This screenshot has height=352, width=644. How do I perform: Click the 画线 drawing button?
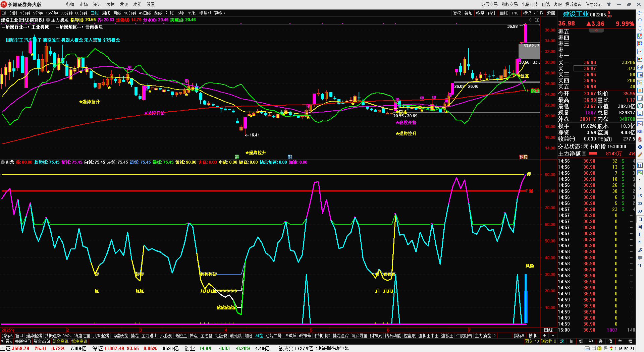(x=504, y=13)
